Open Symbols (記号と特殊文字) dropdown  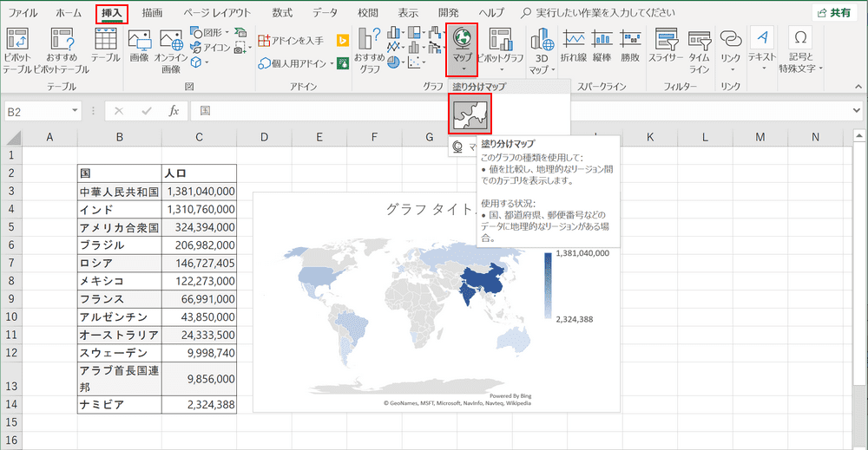click(800, 50)
